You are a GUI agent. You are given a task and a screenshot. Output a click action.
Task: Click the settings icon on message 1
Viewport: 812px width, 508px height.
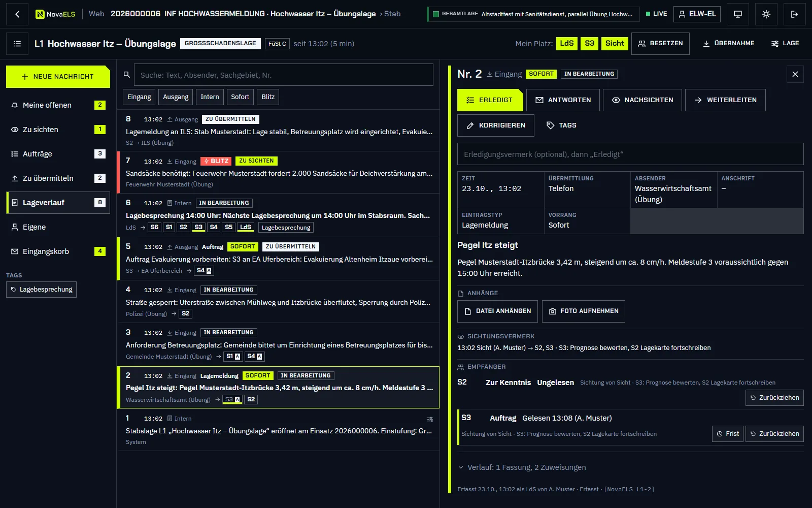click(x=430, y=419)
